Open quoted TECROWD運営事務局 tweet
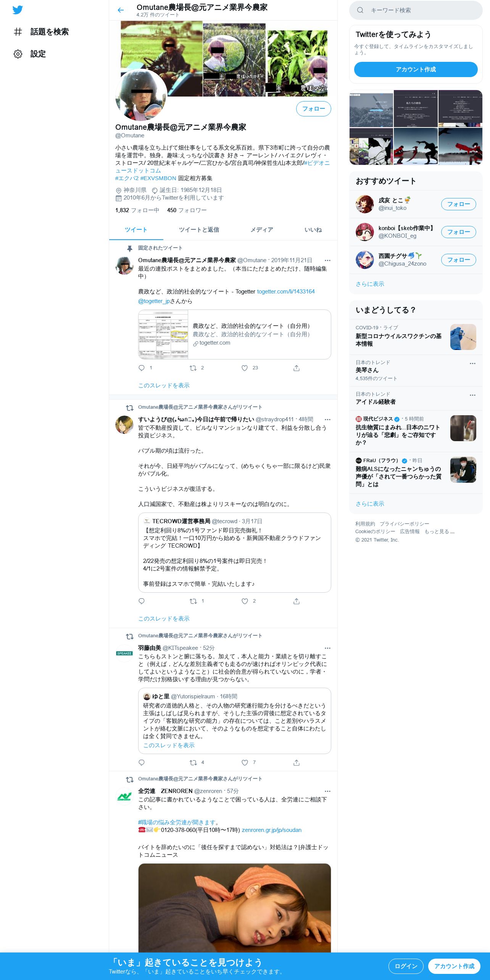 tap(234, 553)
